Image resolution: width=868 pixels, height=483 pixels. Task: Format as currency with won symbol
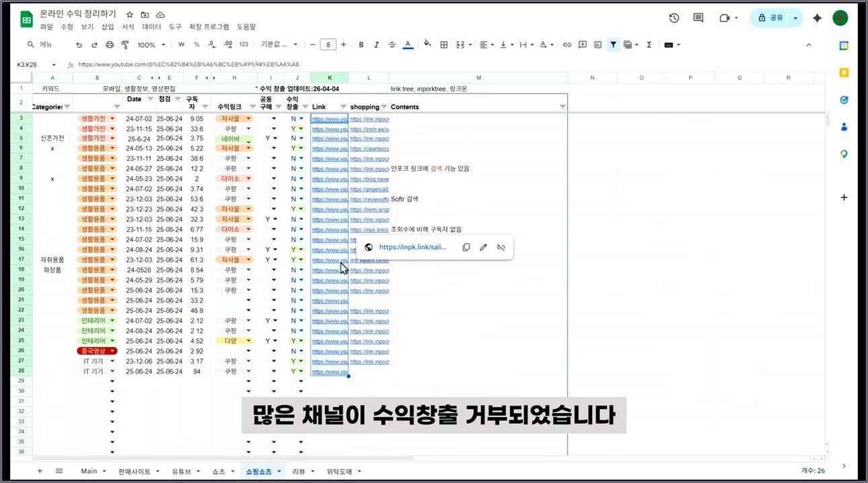[182, 45]
